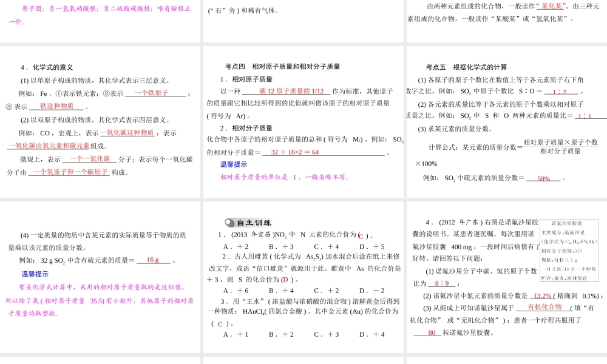
Task: Click option D．＋5 under question 1
Action: coord(371,247)
